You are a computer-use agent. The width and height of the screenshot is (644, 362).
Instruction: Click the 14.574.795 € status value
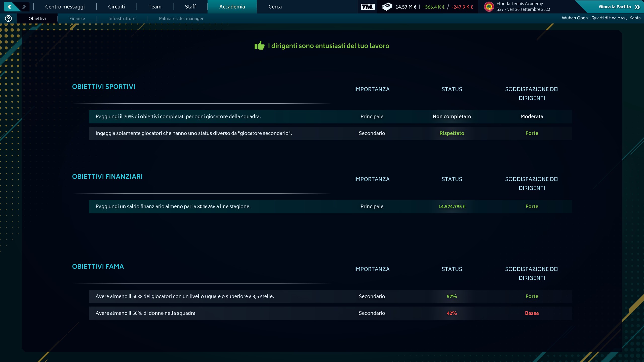tap(452, 206)
